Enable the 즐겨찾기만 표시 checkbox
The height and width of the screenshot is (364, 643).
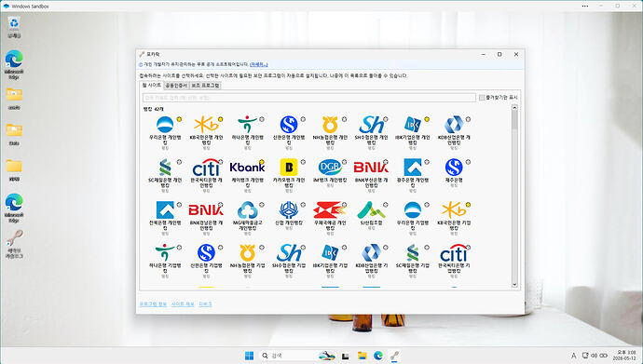pyautogui.click(x=482, y=98)
